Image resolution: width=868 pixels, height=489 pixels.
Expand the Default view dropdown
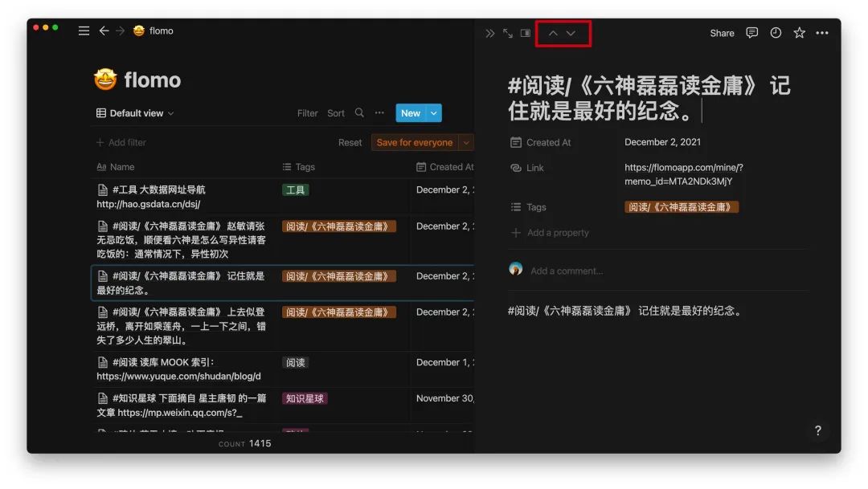pyautogui.click(x=135, y=113)
